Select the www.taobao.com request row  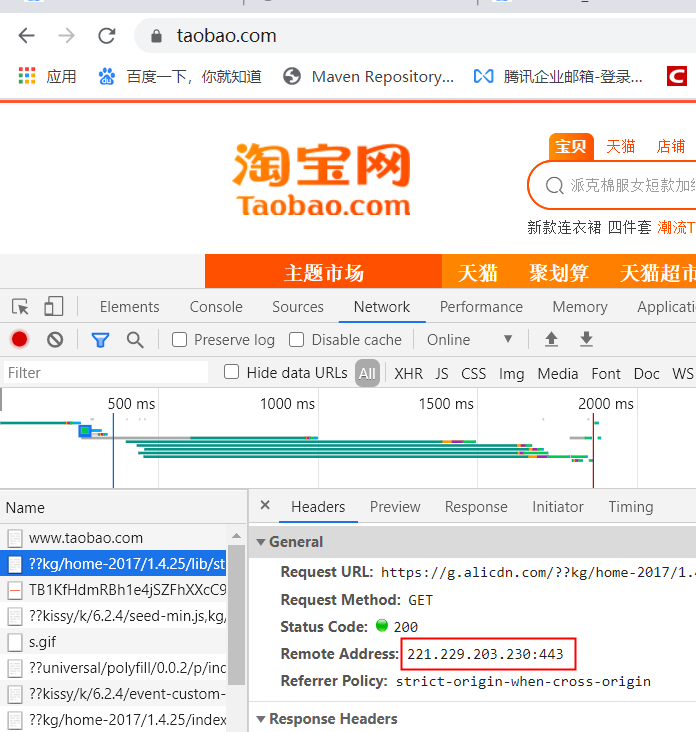114,538
